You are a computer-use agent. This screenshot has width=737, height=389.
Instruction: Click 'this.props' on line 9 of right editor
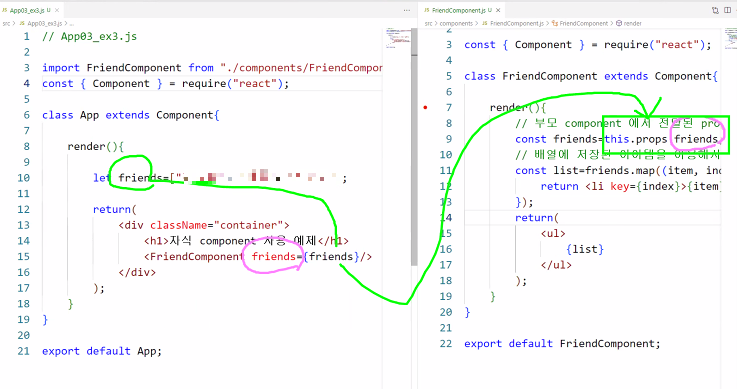[636, 139]
